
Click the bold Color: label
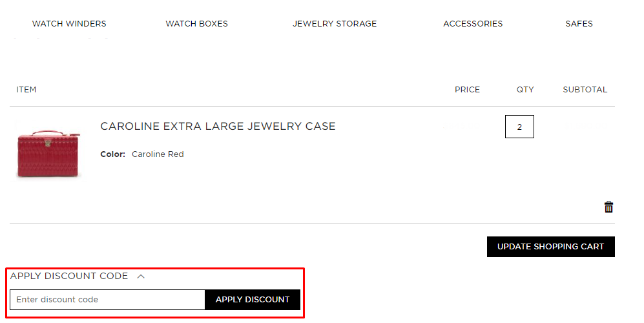click(113, 154)
